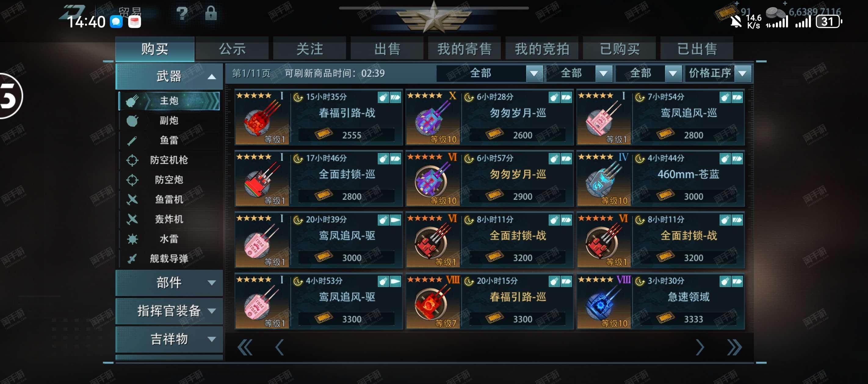Select 舰载导弹 missile category
The width and height of the screenshot is (868, 384).
[169, 258]
